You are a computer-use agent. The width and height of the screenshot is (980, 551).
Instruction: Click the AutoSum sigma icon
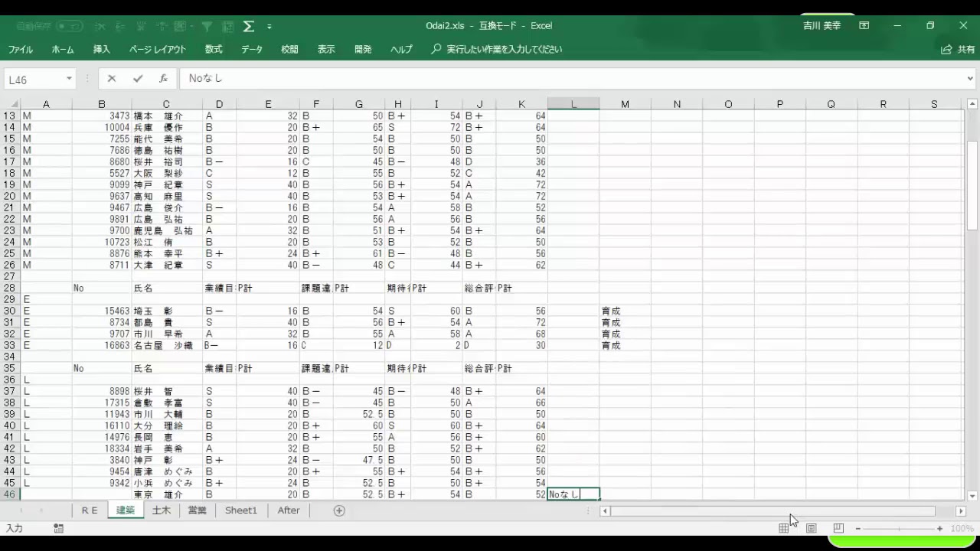click(x=248, y=26)
